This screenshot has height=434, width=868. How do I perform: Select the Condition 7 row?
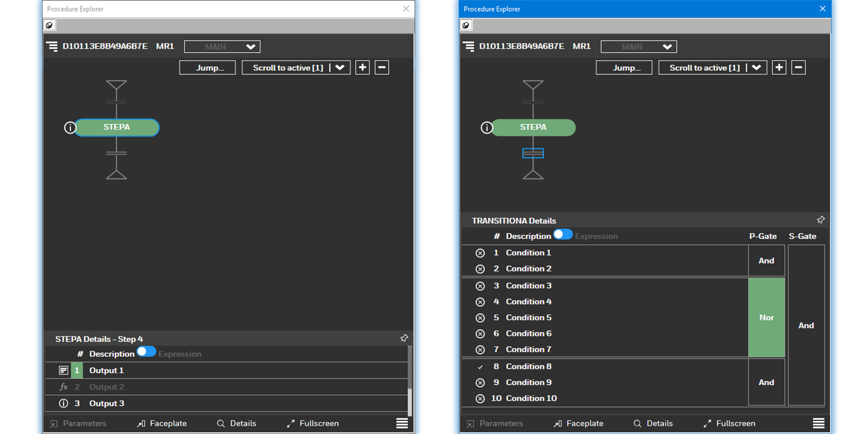605,349
